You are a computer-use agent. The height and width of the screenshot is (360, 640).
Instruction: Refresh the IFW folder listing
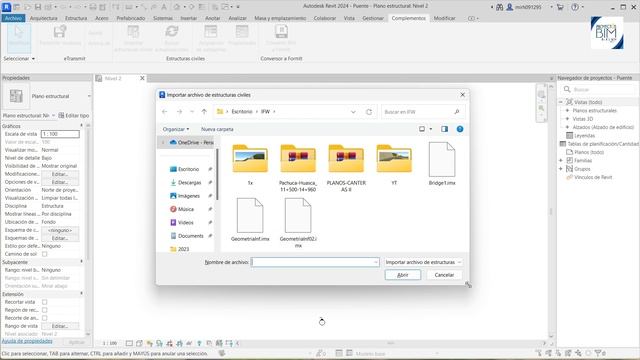point(369,111)
